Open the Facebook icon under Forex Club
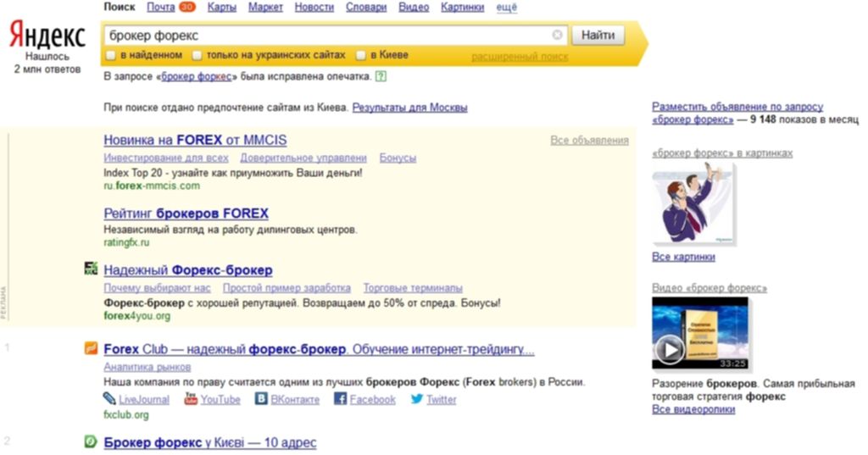The height and width of the screenshot is (455, 868). click(341, 398)
